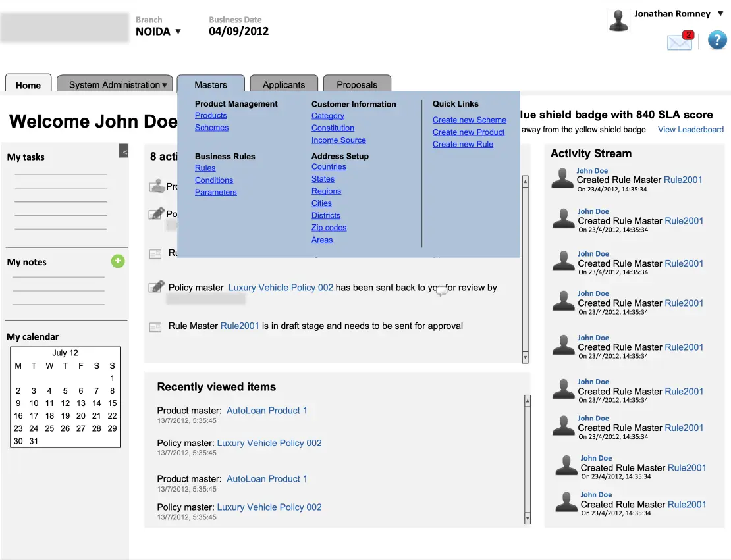The image size is (731, 560).
Task: Expand the NOIDA branch dropdown
Action: tap(177, 32)
